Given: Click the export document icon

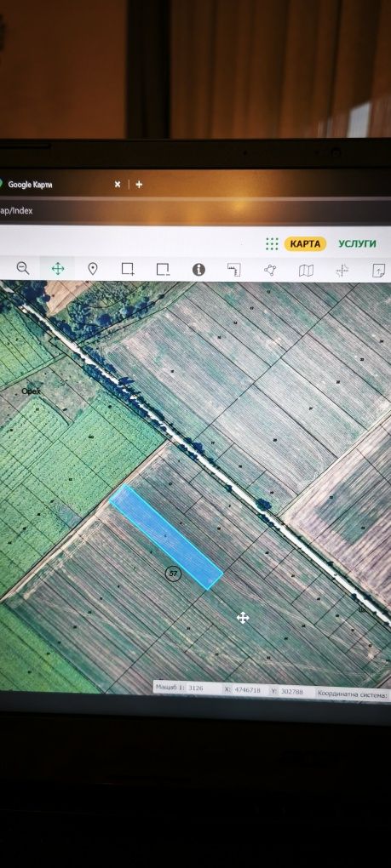Looking at the screenshot, I should pos(378,271).
